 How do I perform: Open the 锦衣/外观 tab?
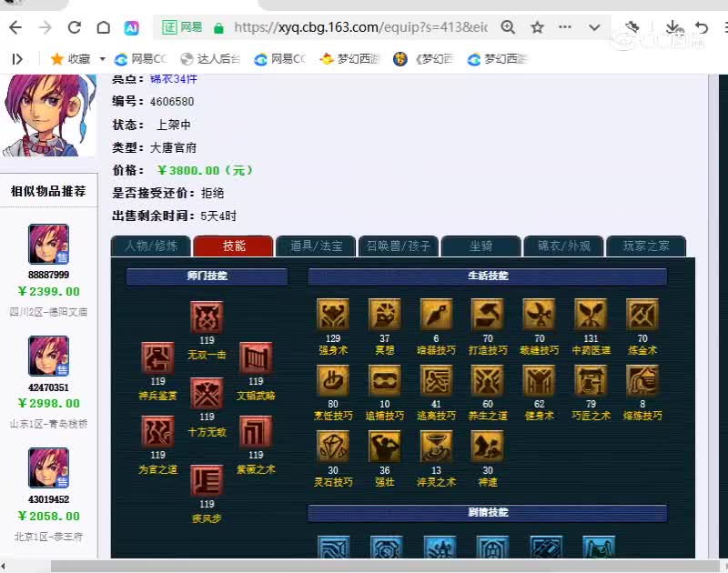coord(563,246)
